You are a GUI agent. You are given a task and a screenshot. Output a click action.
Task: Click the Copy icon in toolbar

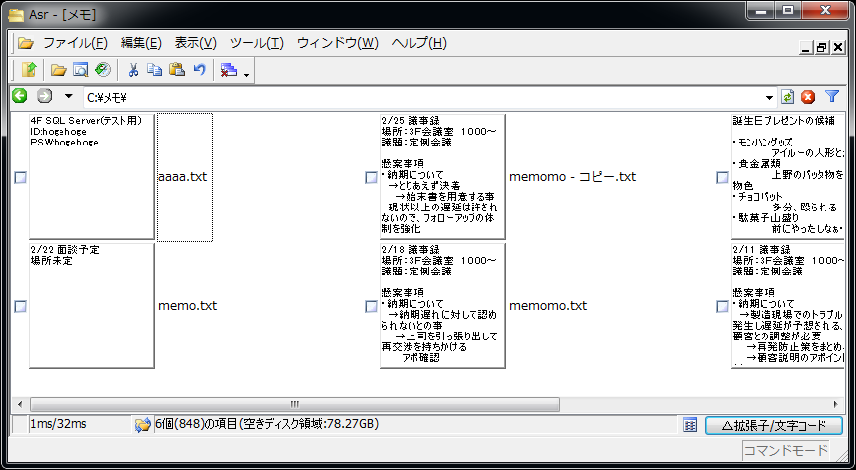[154, 70]
